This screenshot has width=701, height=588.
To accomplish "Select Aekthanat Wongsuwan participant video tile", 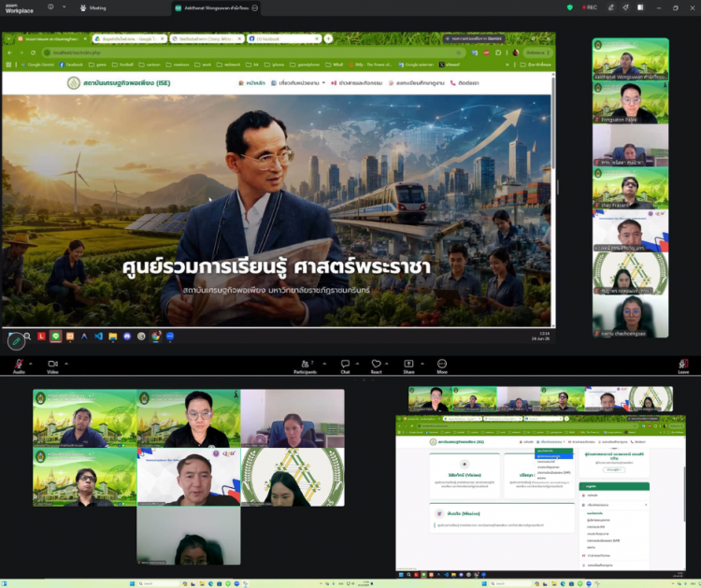I will click(x=630, y=60).
